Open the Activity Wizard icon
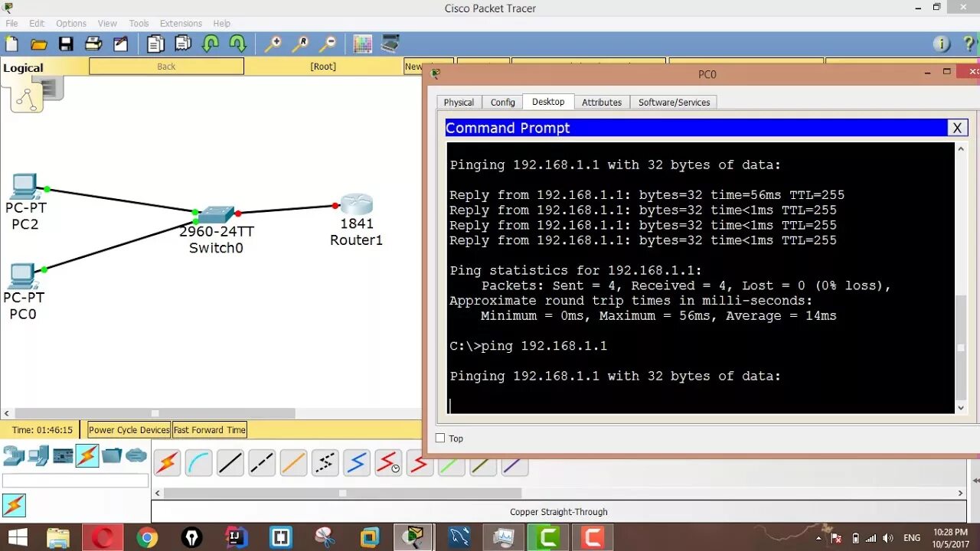 [121, 44]
